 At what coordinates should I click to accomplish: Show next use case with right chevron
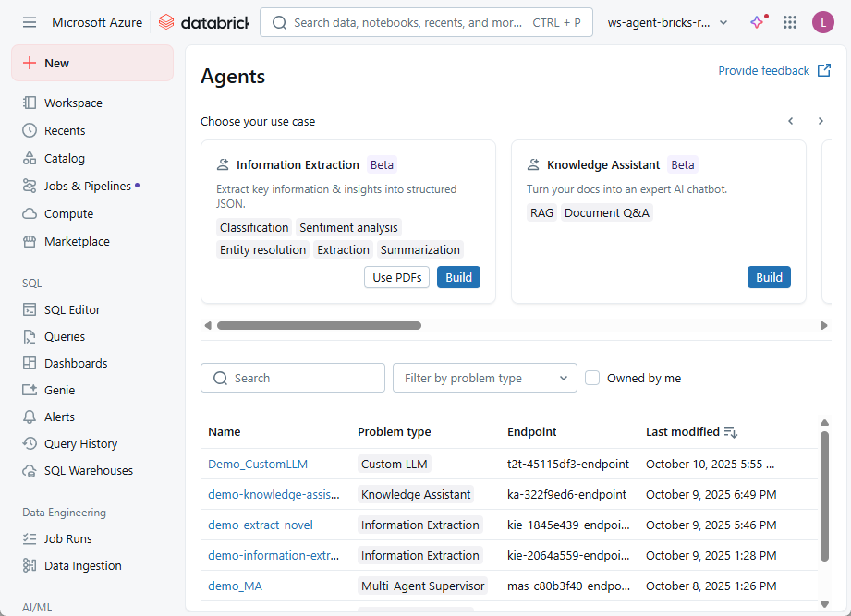point(820,121)
